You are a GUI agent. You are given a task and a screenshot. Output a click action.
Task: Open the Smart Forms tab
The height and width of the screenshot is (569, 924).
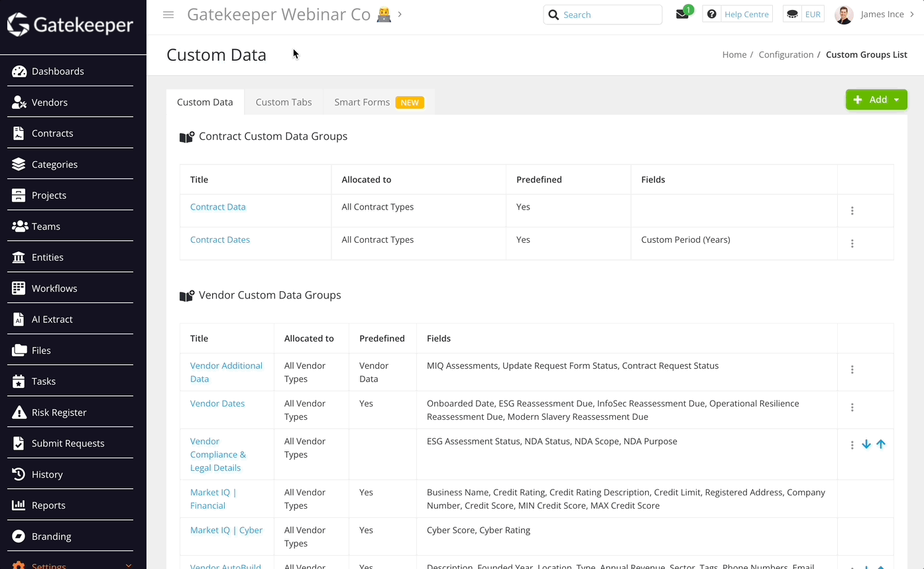pos(362,101)
